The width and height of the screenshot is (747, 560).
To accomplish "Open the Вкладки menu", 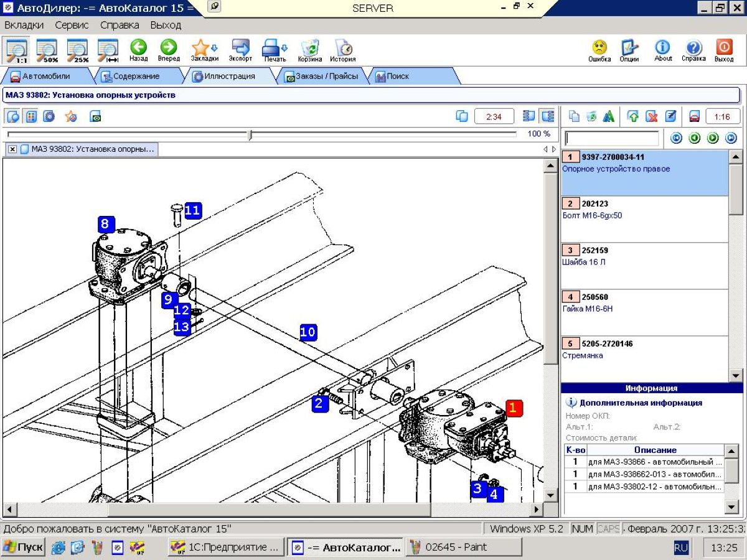I will pos(24,26).
